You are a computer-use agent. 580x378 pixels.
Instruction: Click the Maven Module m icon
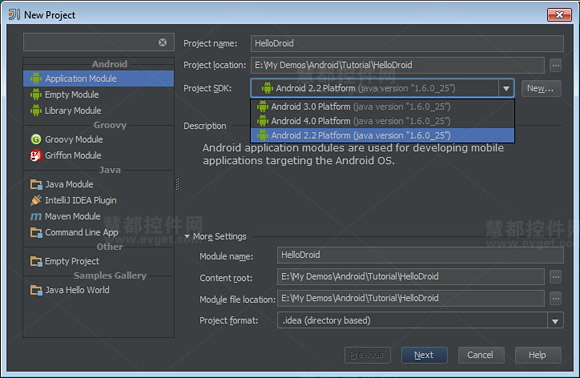point(36,216)
